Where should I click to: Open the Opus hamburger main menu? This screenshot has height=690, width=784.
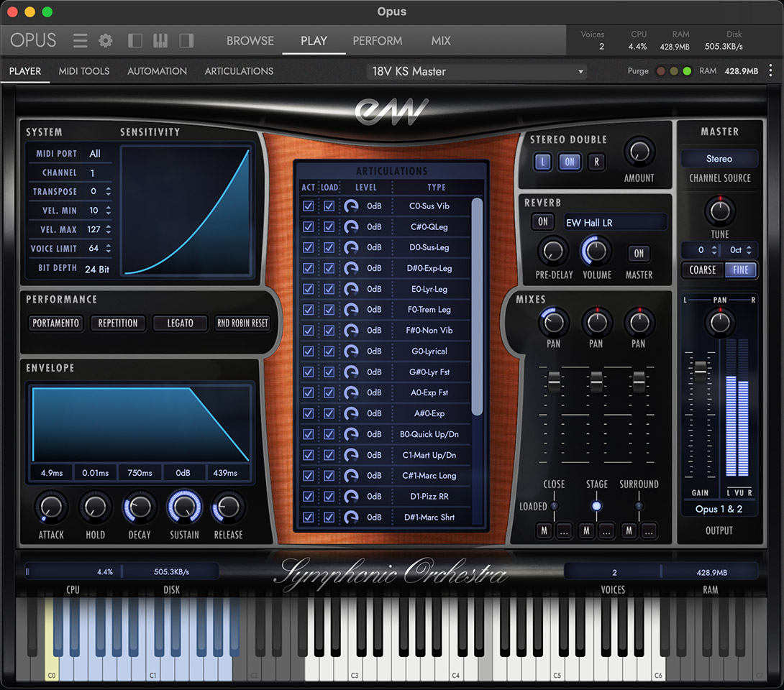click(81, 41)
